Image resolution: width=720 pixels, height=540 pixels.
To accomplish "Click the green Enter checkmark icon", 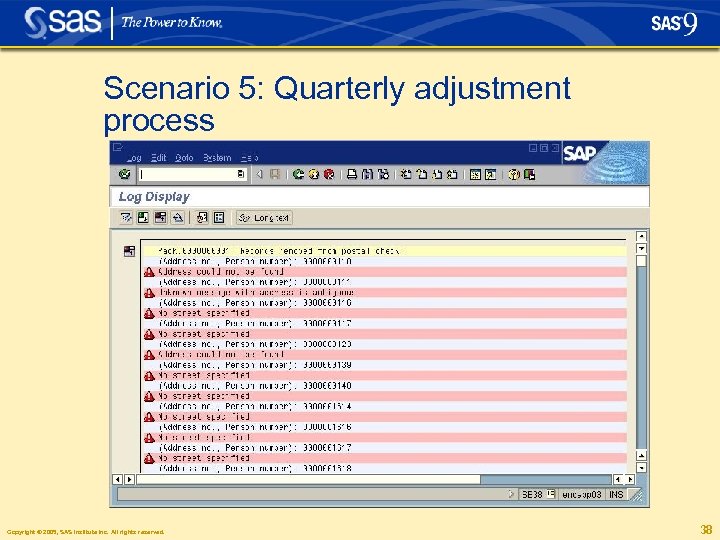I will (124, 174).
